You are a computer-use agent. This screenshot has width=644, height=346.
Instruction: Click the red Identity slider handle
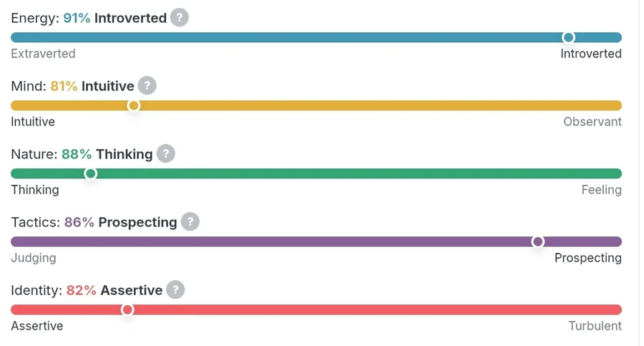pyautogui.click(x=127, y=309)
